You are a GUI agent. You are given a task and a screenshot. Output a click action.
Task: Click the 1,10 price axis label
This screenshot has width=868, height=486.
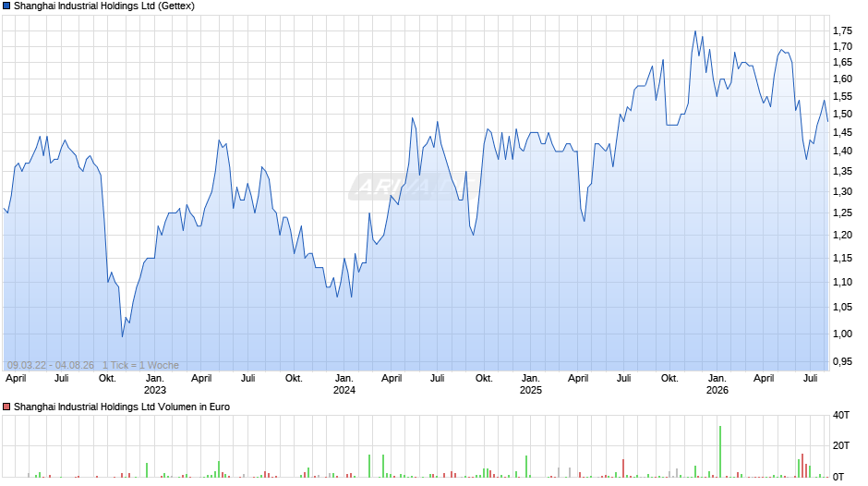coord(842,282)
